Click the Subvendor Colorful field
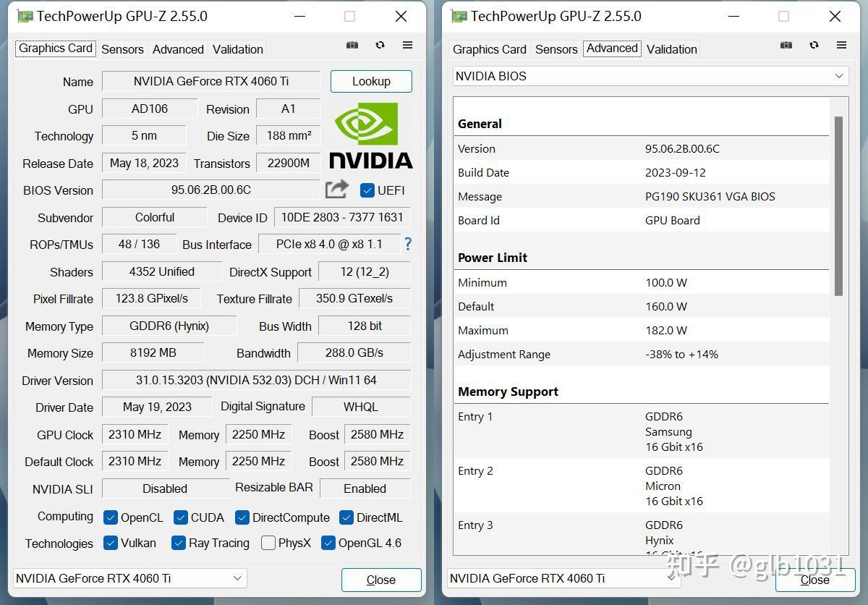868x605 pixels. pos(155,217)
